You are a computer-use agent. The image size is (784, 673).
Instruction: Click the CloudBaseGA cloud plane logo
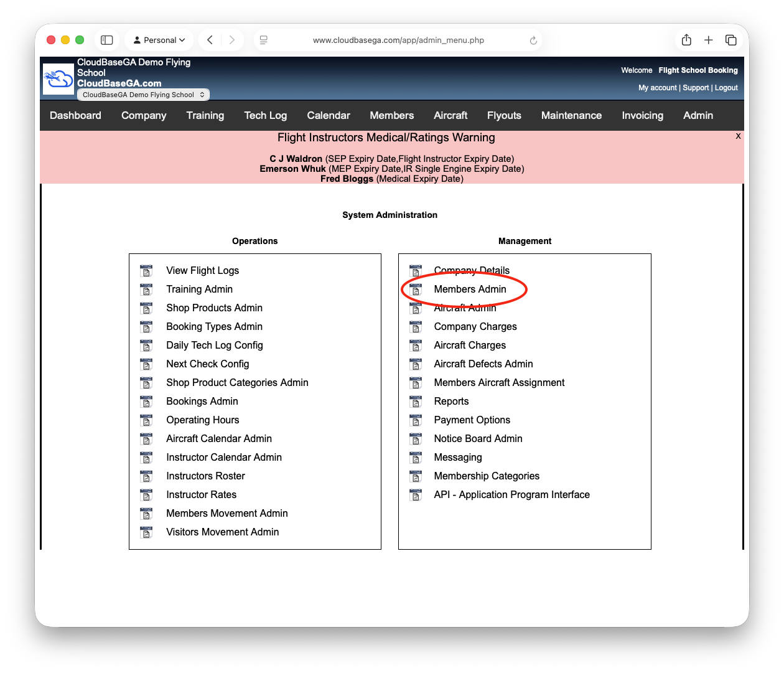[x=58, y=79]
